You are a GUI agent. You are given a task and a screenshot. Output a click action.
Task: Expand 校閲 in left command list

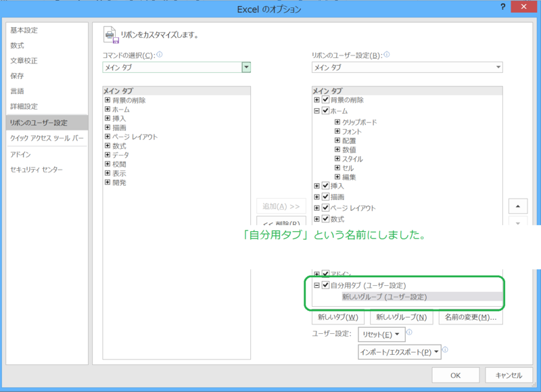click(108, 164)
